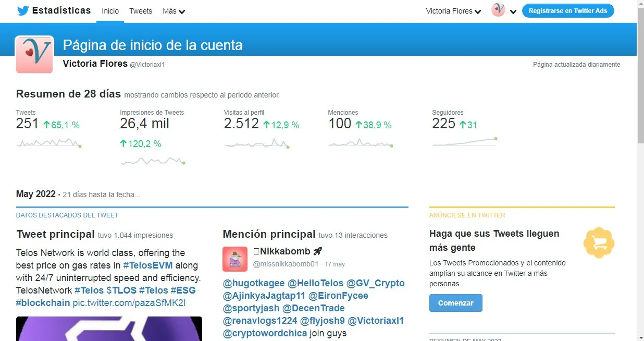
Task: Open the Inicio tab
Action: pyautogui.click(x=110, y=11)
